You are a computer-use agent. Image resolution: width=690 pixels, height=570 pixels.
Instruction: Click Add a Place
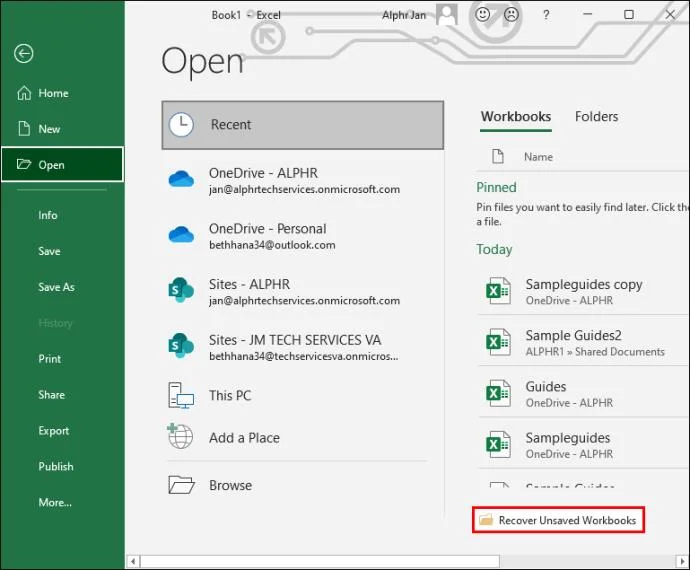[x=303, y=438]
